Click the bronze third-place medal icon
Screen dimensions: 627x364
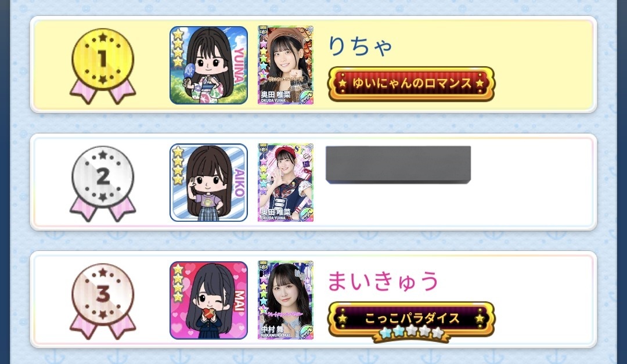[103, 301]
